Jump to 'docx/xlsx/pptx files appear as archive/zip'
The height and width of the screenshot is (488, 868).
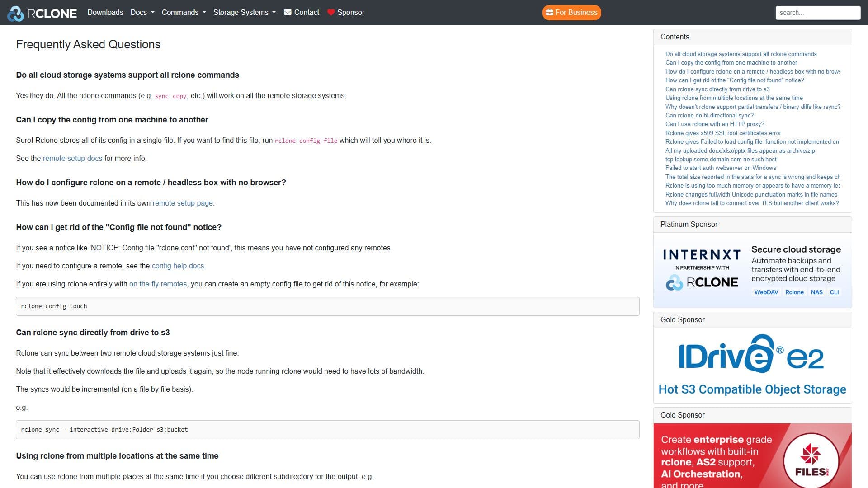point(740,151)
